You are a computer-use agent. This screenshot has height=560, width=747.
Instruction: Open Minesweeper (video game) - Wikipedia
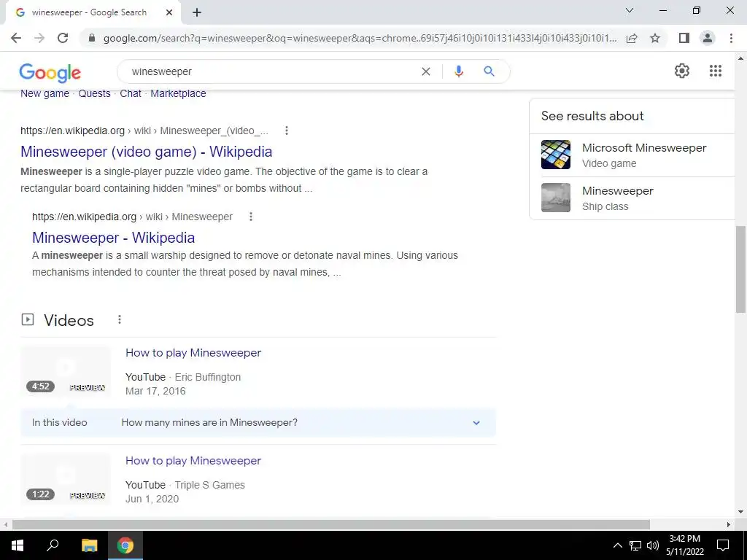146,152
